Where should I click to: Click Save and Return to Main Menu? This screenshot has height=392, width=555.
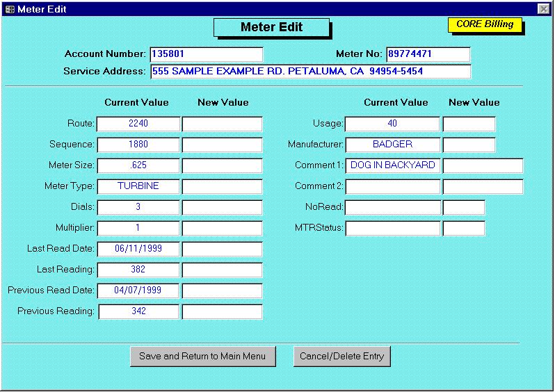pos(202,356)
